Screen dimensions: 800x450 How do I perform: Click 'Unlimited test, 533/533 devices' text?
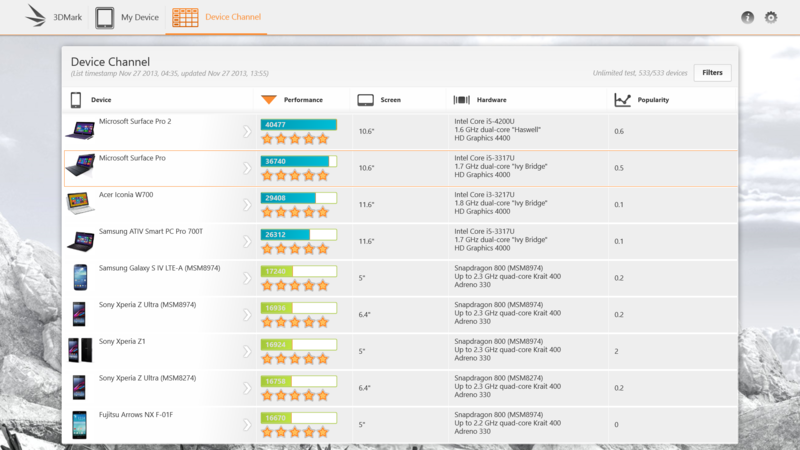[x=640, y=73]
